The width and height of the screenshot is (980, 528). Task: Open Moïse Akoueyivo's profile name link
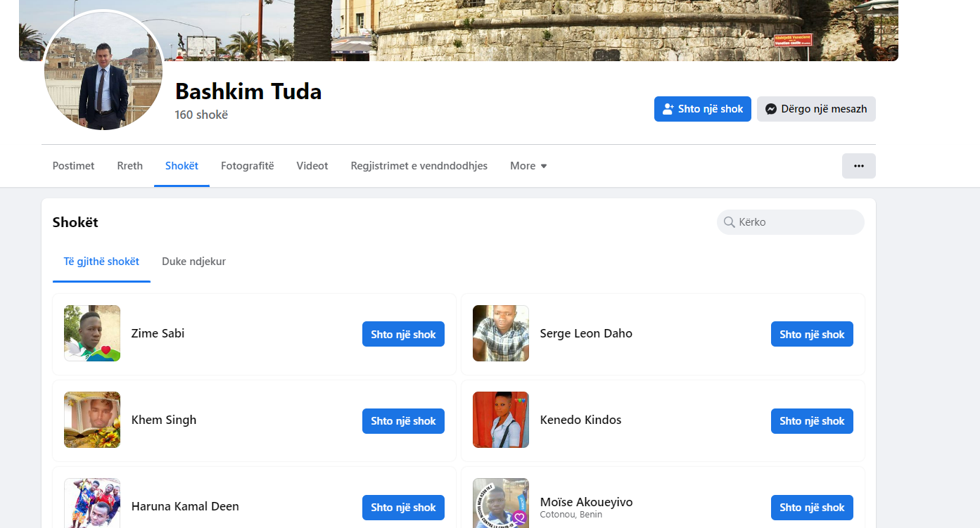coord(586,502)
